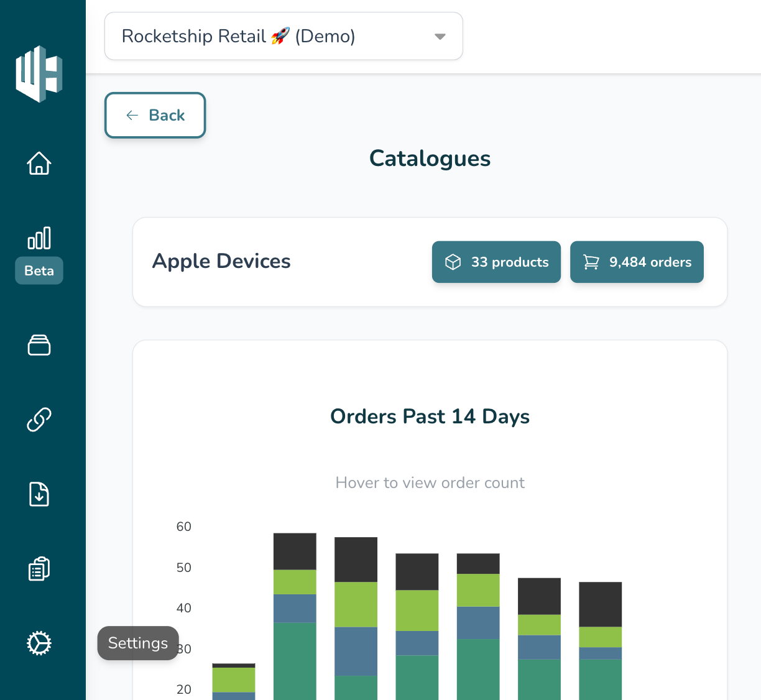Click the file download icon in sidebar

[39, 494]
